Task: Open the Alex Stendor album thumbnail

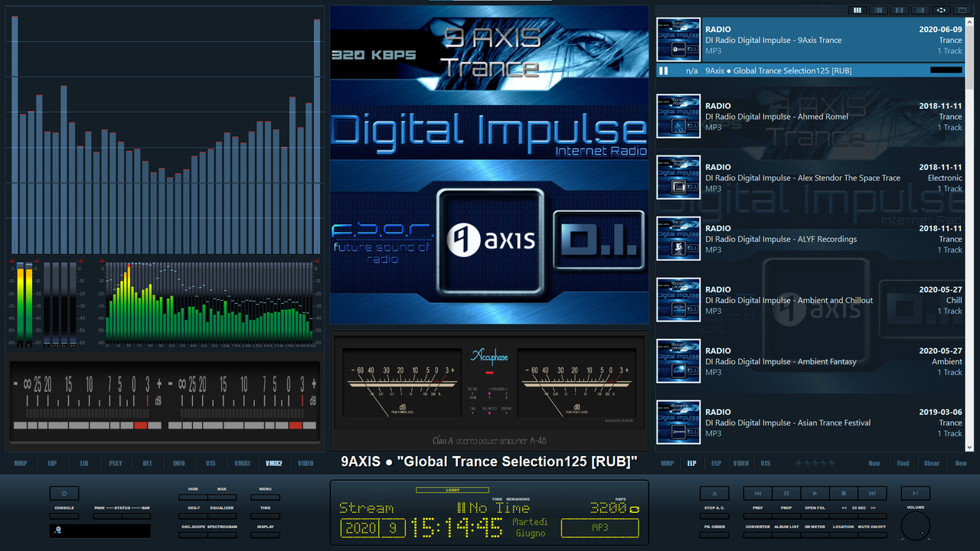Action: pyautogui.click(x=678, y=178)
